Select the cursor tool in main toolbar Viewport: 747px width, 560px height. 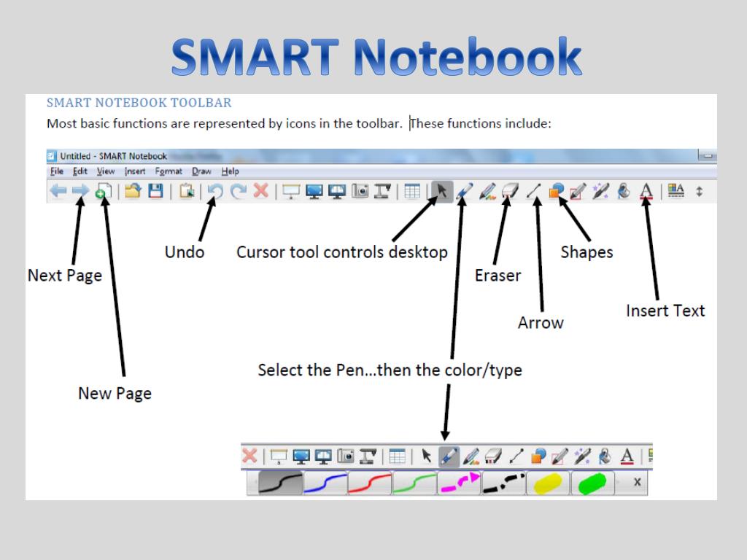[x=442, y=192]
